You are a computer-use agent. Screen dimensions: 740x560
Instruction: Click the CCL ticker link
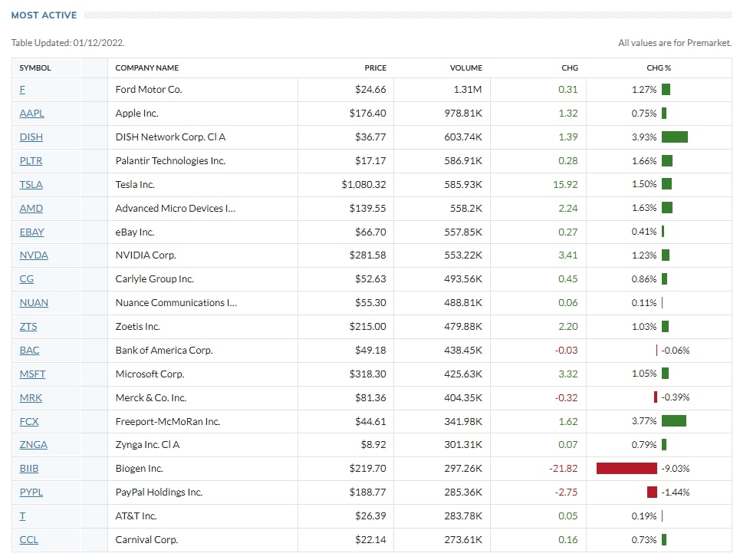point(28,540)
